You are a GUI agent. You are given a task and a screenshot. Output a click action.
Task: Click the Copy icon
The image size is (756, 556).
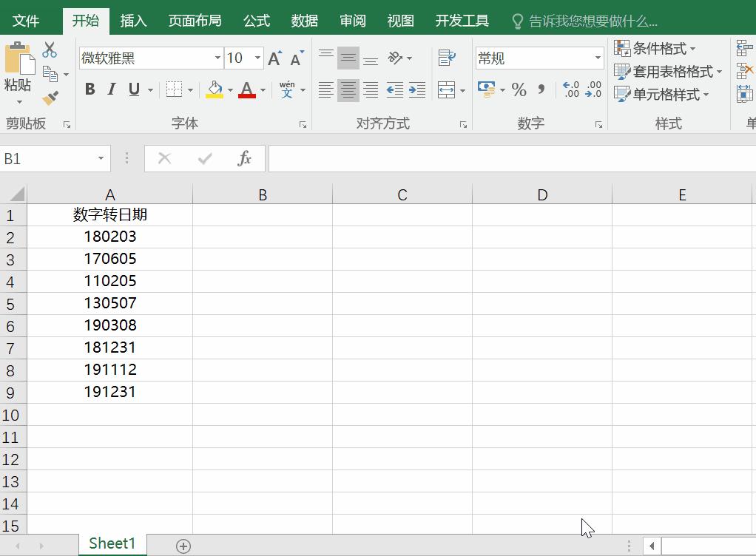click(50, 74)
